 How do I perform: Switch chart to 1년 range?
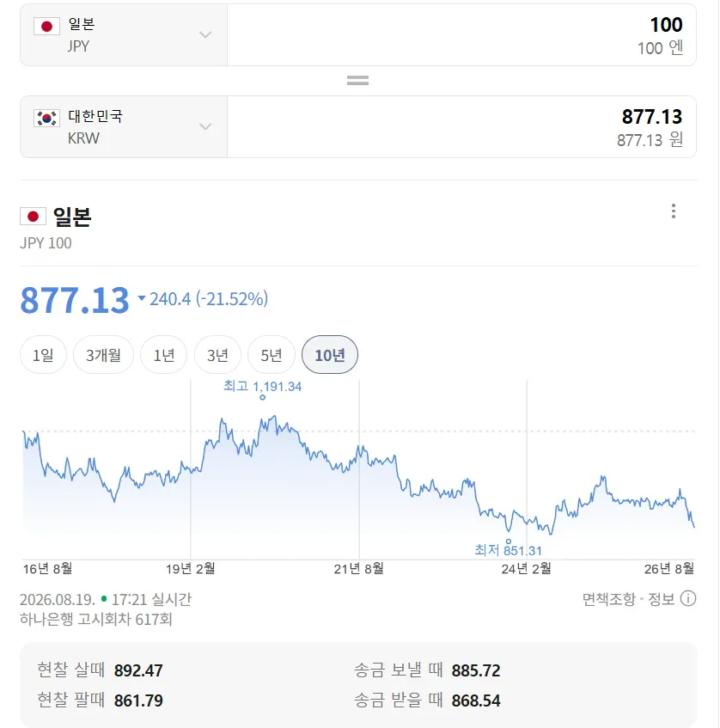click(163, 355)
